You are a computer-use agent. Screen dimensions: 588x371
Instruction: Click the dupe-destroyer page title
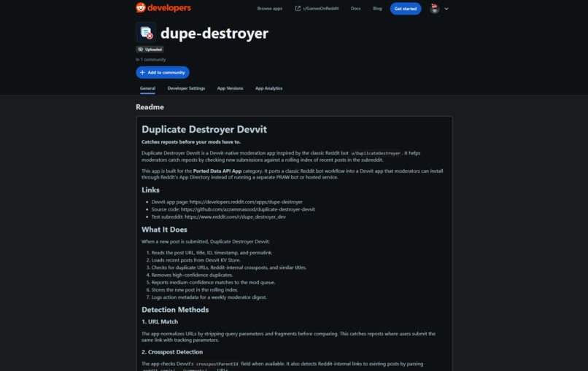point(214,33)
